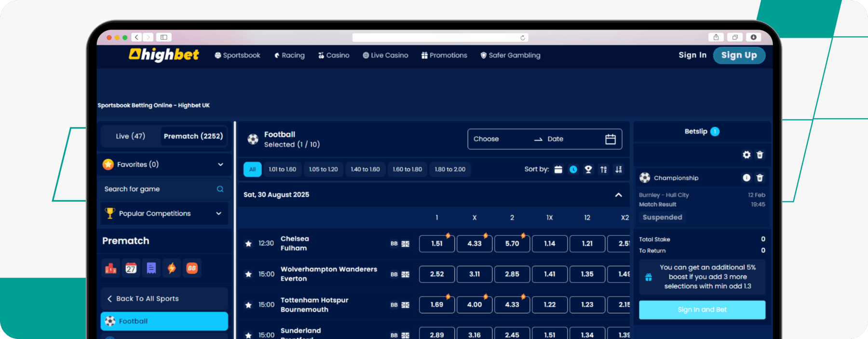Click the browser share icon

pyautogui.click(x=716, y=37)
